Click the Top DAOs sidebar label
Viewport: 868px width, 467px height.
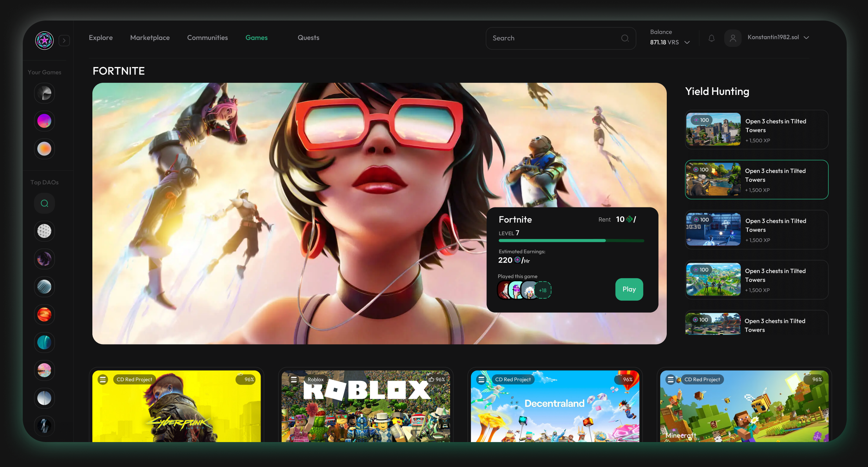(x=44, y=182)
